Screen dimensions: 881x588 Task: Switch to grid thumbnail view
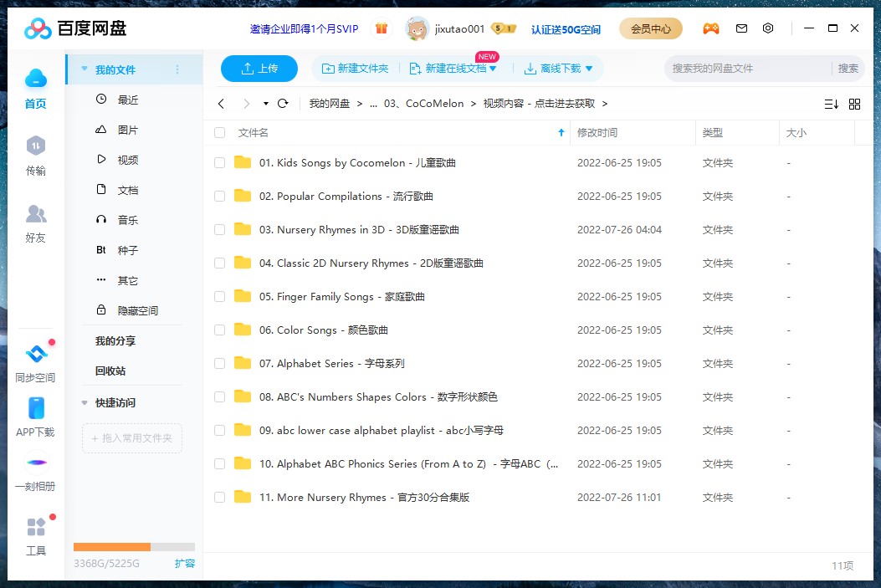(854, 104)
